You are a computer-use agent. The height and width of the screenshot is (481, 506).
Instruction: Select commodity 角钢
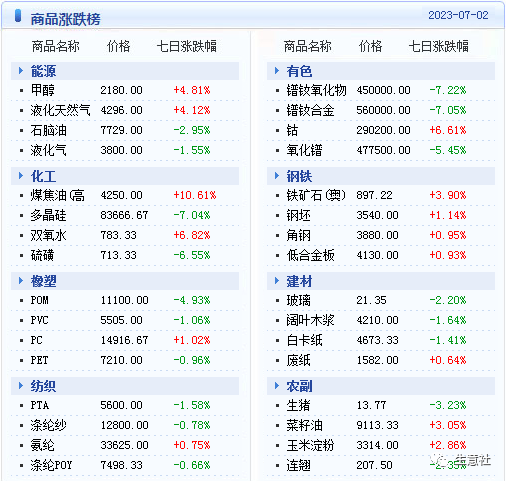pyautogui.click(x=298, y=235)
